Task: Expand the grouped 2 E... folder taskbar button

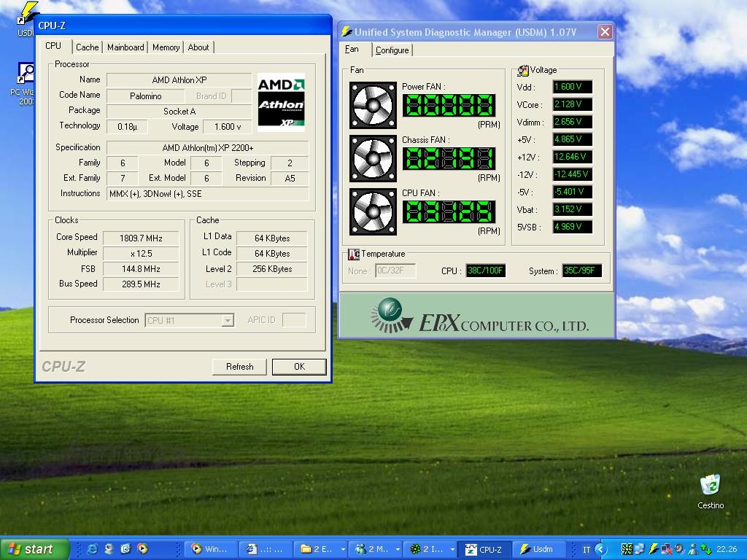Action: [x=320, y=550]
